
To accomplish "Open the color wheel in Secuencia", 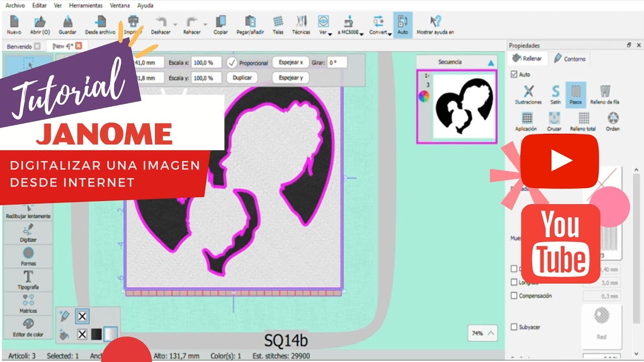I will point(424,97).
